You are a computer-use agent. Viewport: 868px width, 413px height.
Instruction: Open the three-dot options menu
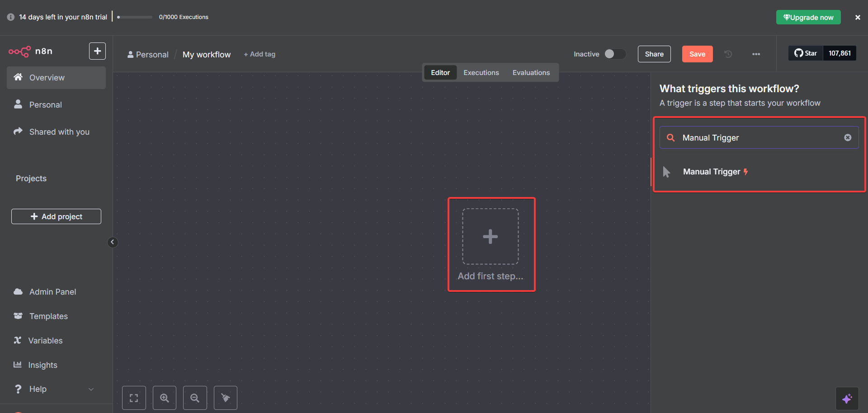[x=756, y=54]
